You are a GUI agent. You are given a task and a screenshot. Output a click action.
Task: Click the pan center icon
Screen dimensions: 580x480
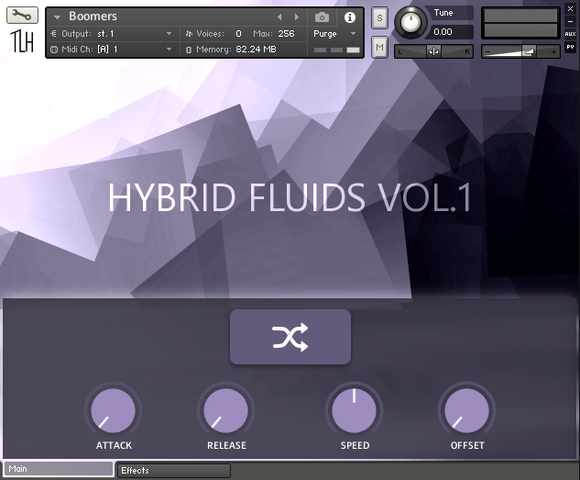pyautogui.click(x=434, y=52)
